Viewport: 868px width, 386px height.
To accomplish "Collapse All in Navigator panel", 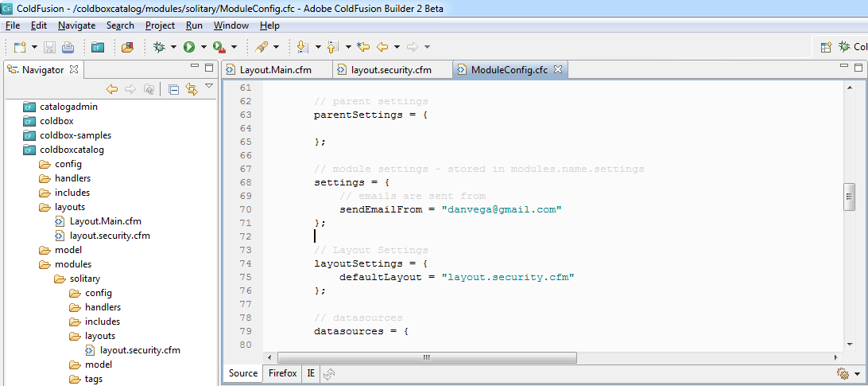I will coord(173,89).
